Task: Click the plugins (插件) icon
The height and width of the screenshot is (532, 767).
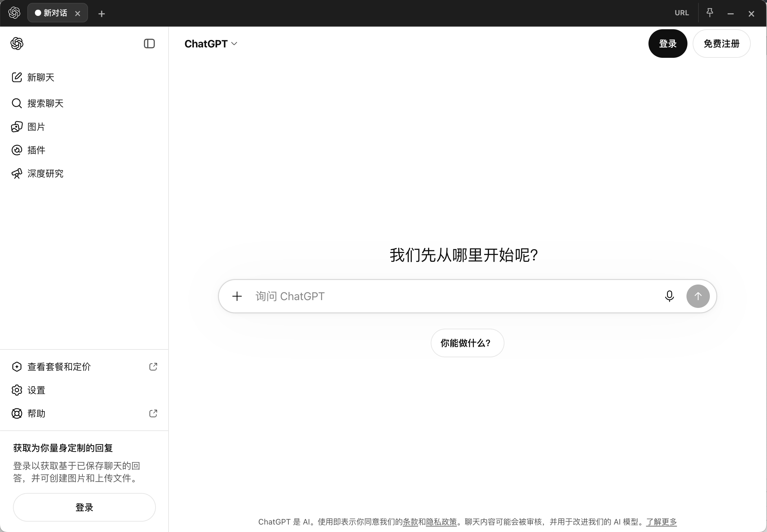Action: pyautogui.click(x=17, y=150)
